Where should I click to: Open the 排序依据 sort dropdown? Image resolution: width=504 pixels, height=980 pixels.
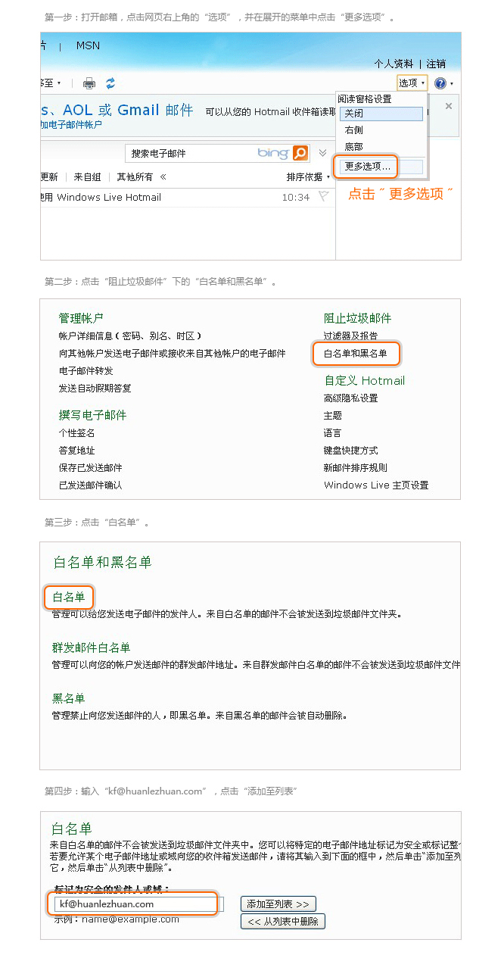[308, 177]
